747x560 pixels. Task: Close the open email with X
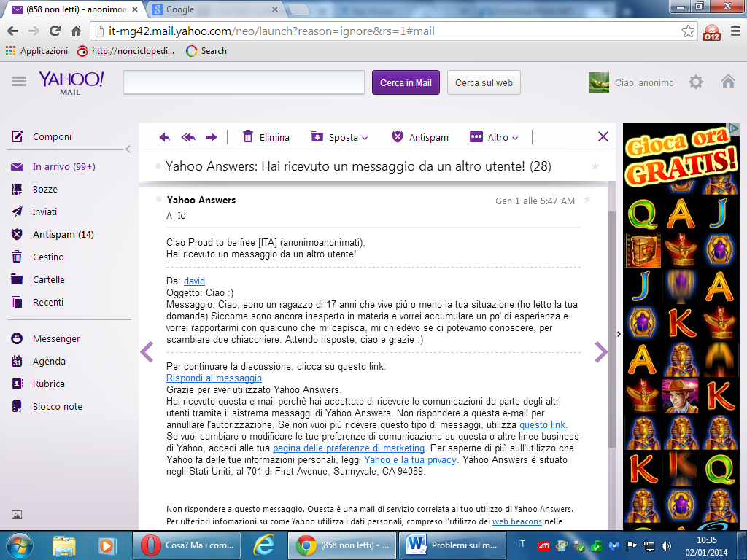pos(603,136)
